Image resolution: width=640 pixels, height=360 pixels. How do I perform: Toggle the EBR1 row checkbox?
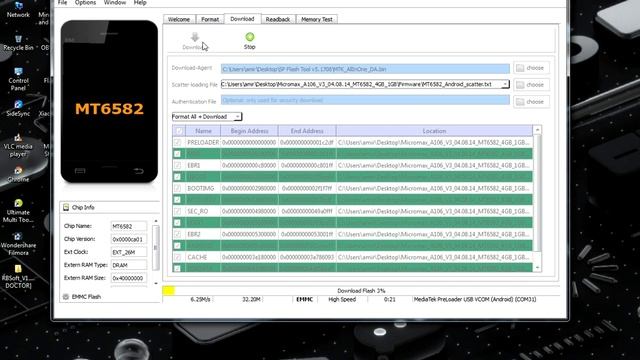(x=177, y=165)
